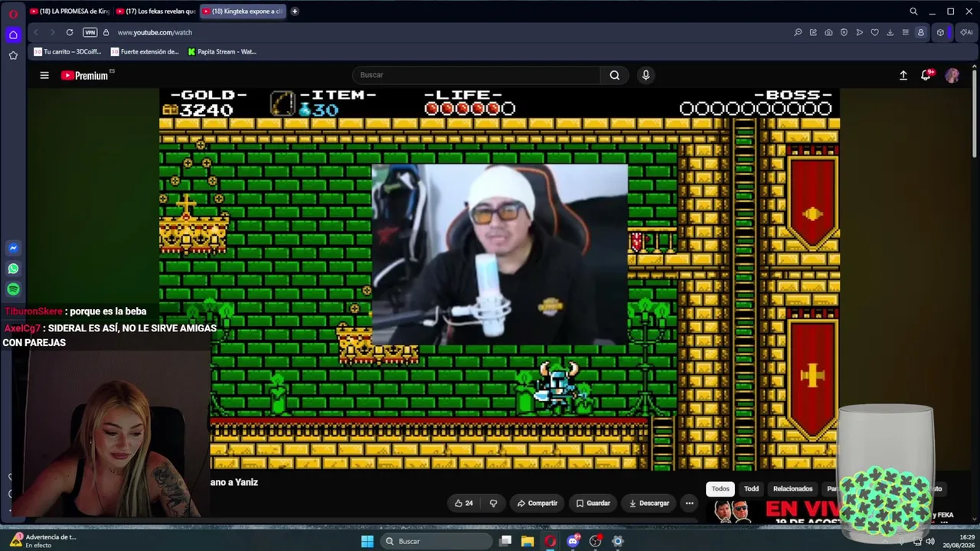Open WhatsApp from the Opera sidebar
This screenshot has width=980, height=551.
(x=13, y=269)
